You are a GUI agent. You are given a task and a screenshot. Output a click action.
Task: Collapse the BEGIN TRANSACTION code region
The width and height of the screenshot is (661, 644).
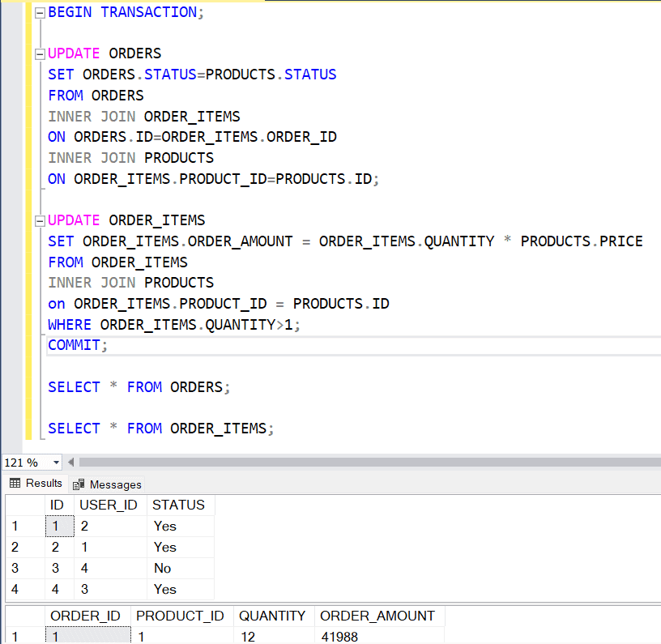coord(39,11)
